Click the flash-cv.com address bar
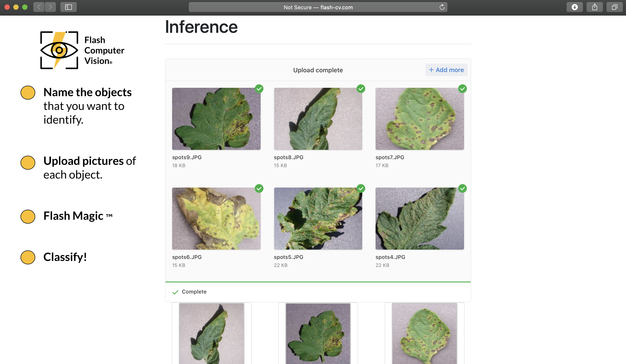Screen dimensions: 626x364 (x=318, y=7)
